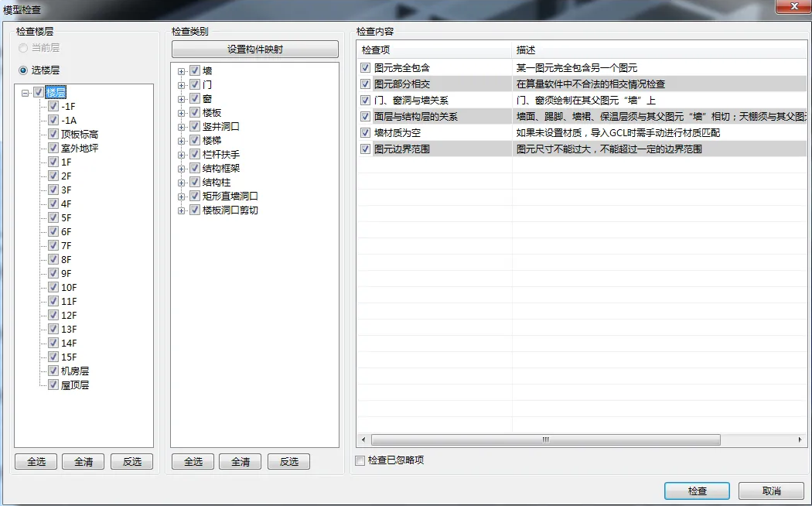Click 反选 under the category list
The height and width of the screenshot is (506, 812).
[x=289, y=461]
